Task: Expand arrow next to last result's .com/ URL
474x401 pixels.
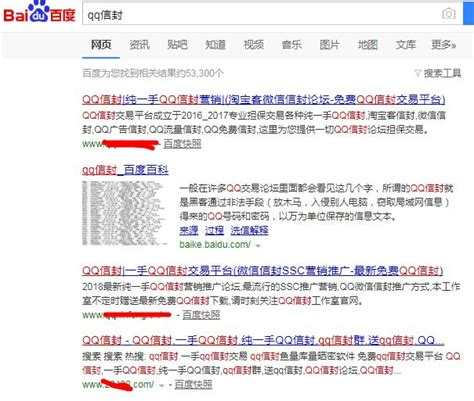Action: tap(162, 386)
